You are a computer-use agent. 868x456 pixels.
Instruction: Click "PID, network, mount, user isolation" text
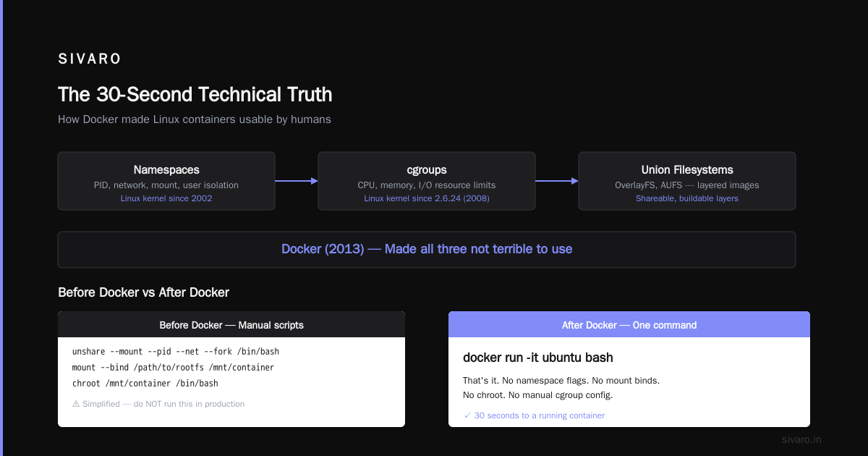click(166, 185)
